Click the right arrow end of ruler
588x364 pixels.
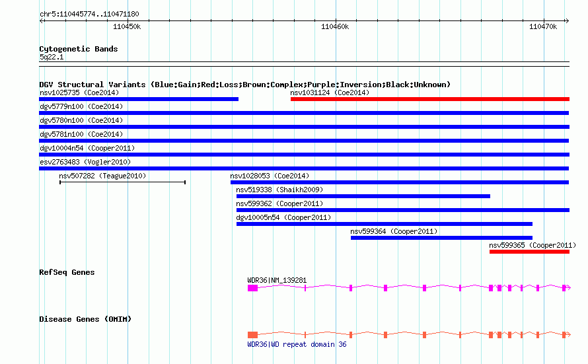(x=567, y=21)
